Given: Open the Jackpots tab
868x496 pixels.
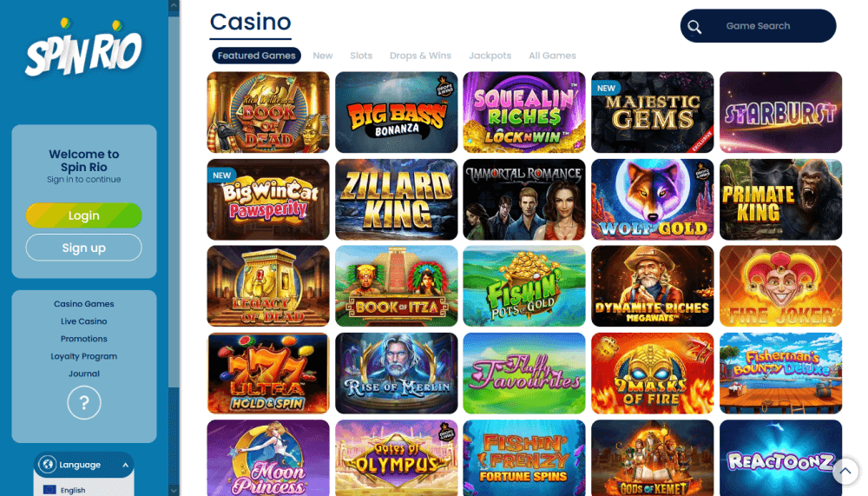Looking at the screenshot, I should [x=490, y=56].
